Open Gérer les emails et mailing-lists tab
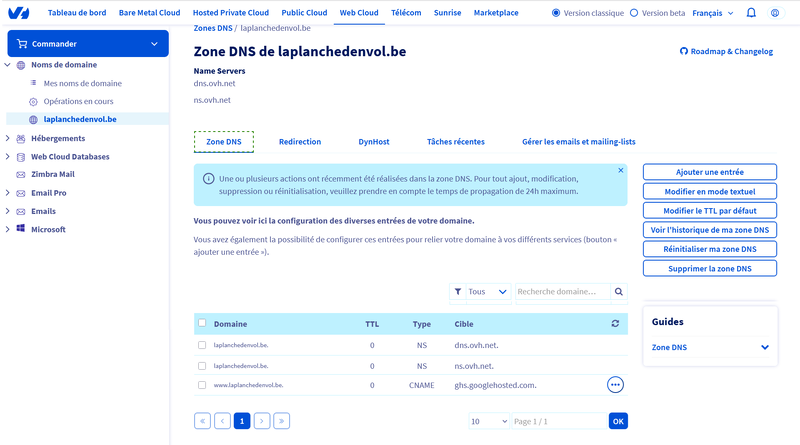The width and height of the screenshot is (800, 445). (x=579, y=142)
